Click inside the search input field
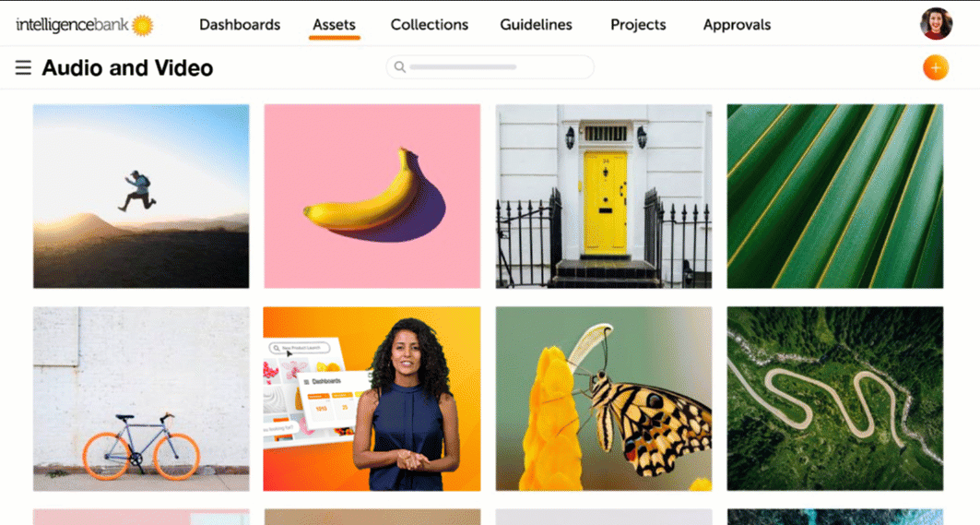The width and height of the screenshot is (980, 525). (490, 67)
